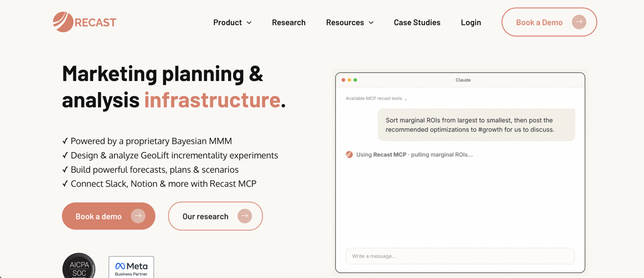
Task: Open the Meta Business Partner badge
Action: pyautogui.click(x=131, y=267)
